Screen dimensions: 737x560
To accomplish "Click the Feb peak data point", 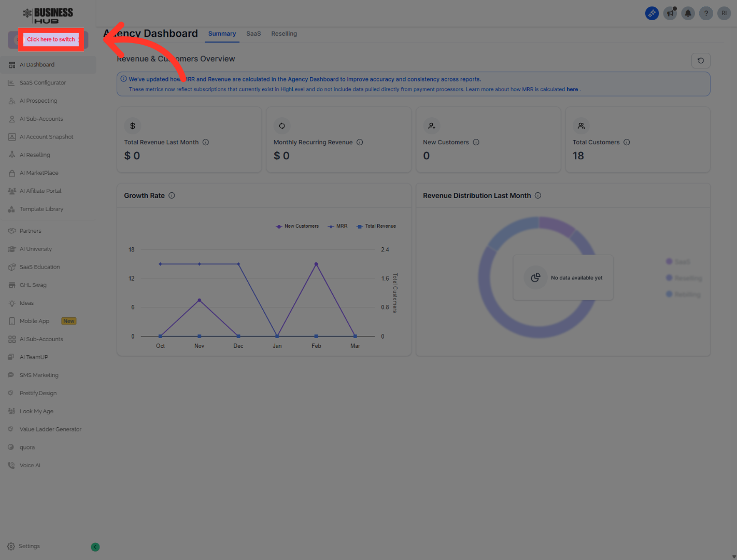I will point(316,264).
